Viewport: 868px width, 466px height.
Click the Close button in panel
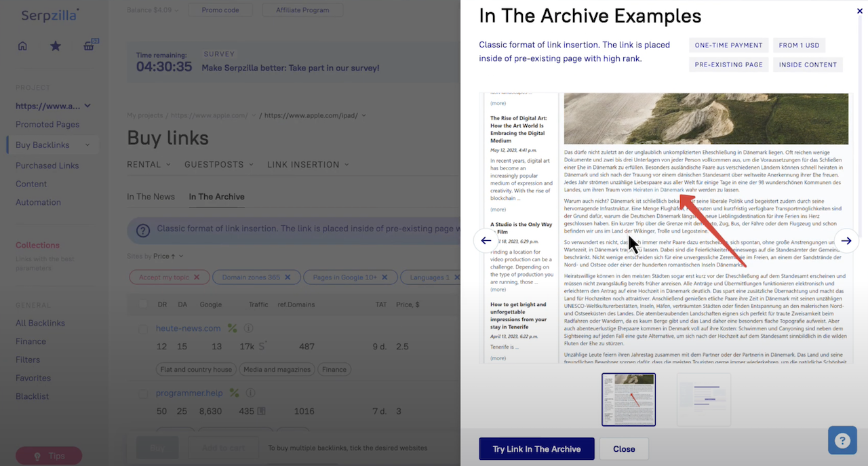click(x=624, y=449)
